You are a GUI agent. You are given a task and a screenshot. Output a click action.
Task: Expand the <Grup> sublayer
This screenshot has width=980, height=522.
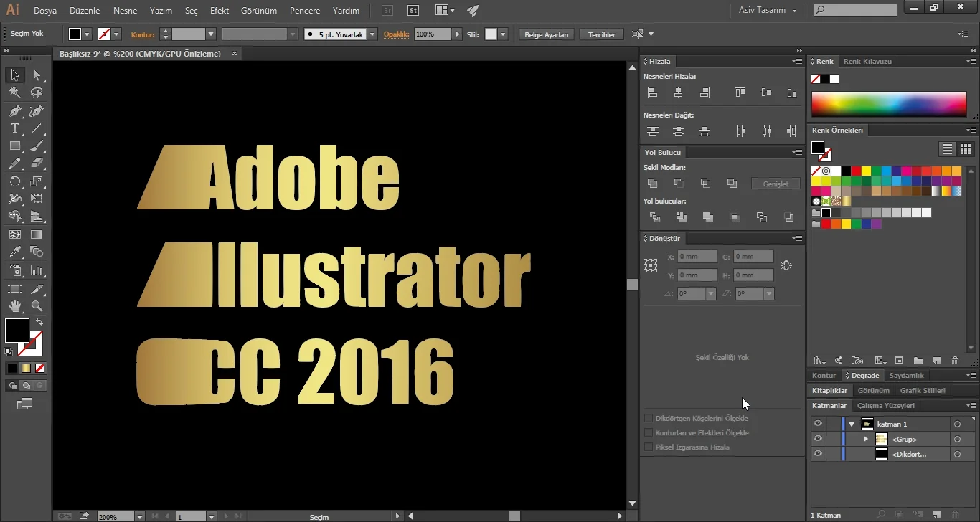pos(865,439)
